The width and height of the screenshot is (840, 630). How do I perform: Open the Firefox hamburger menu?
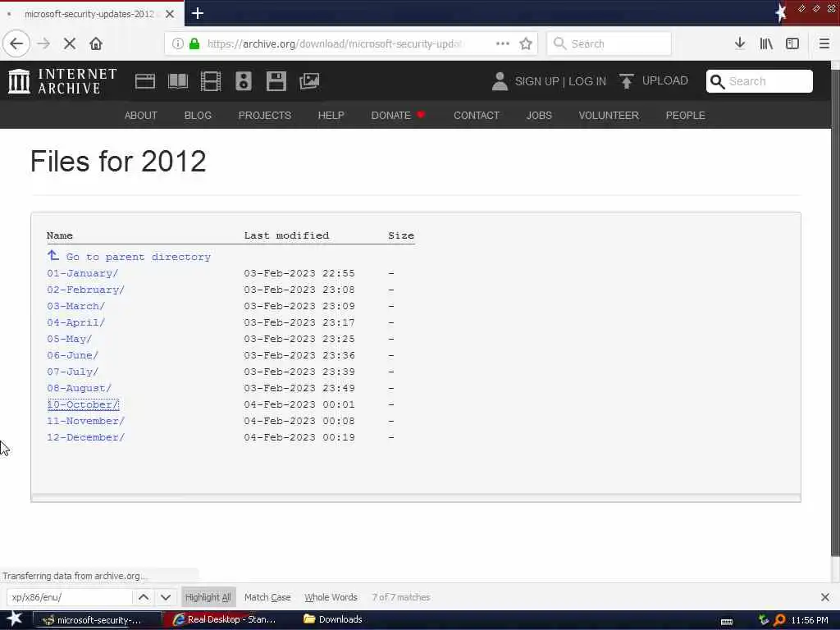(x=824, y=43)
